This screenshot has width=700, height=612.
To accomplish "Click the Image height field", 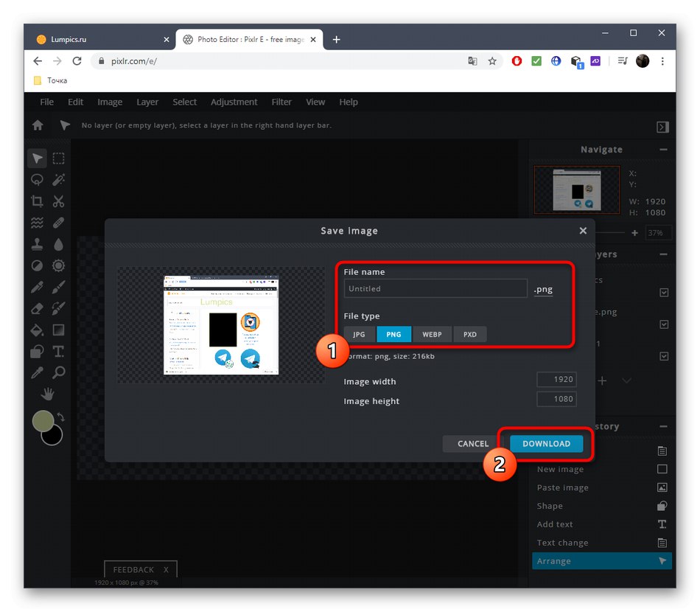I will (x=556, y=399).
